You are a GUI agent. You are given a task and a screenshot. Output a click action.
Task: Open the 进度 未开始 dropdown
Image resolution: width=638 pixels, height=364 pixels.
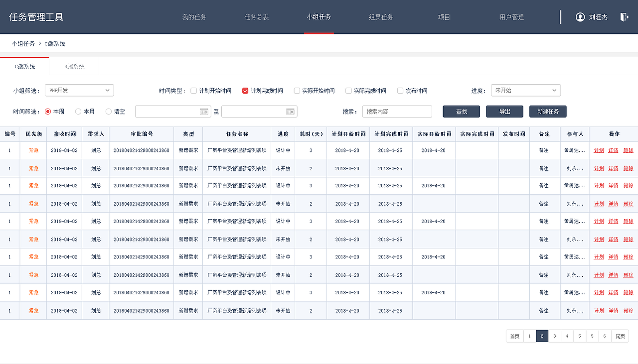[x=525, y=90]
